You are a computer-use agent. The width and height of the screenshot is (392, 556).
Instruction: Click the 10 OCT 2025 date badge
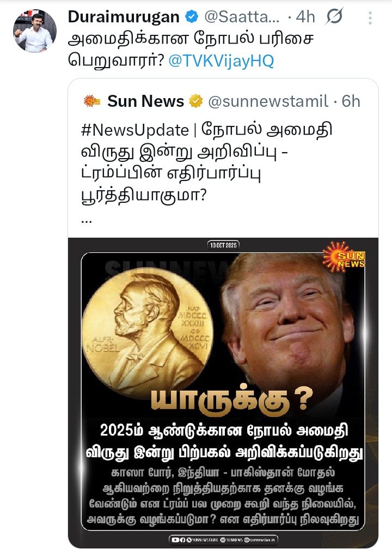point(223,245)
